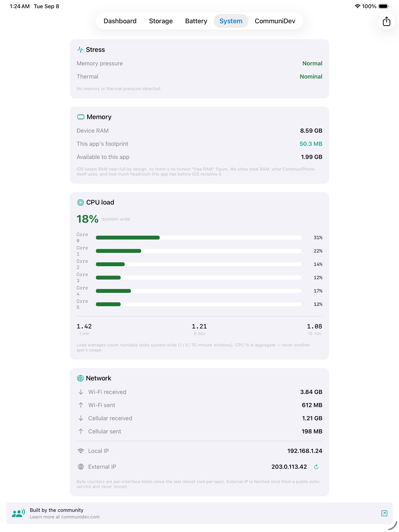Viewport: 399px width, 532px height.
Task: Click the Thermal Nominal value
Action: (x=311, y=76)
